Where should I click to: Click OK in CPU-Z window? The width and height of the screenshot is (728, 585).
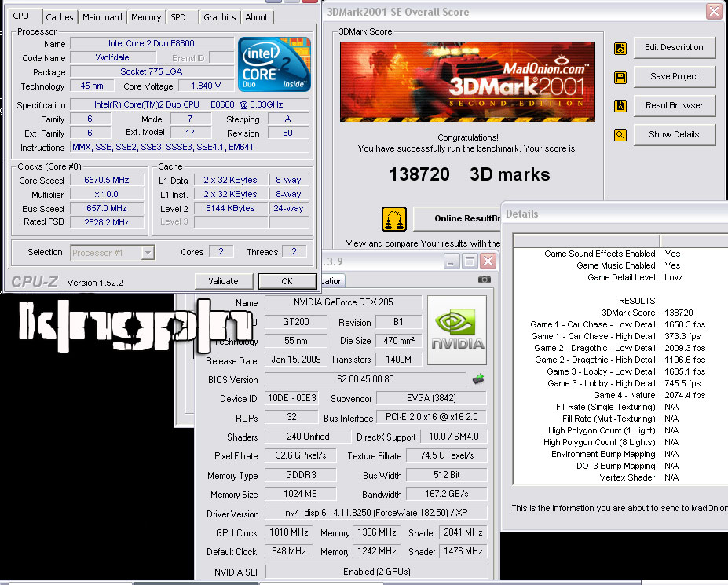(x=287, y=281)
